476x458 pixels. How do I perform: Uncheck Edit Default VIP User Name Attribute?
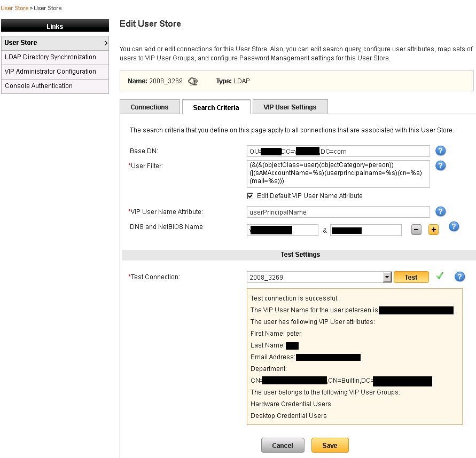pyautogui.click(x=250, y=196)
